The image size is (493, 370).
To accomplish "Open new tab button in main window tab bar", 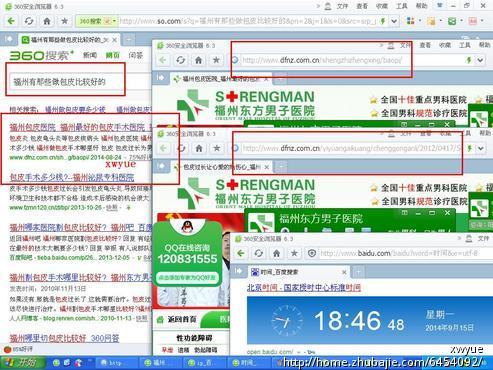I will 128,40.
